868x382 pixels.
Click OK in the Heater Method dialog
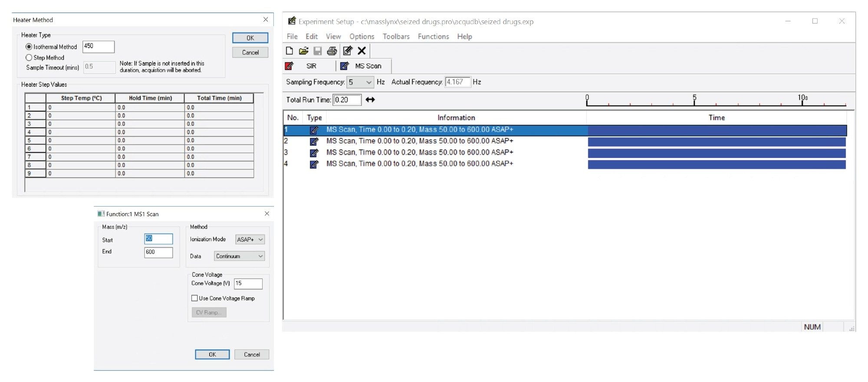pyautogui.click(x=250, y=38)
